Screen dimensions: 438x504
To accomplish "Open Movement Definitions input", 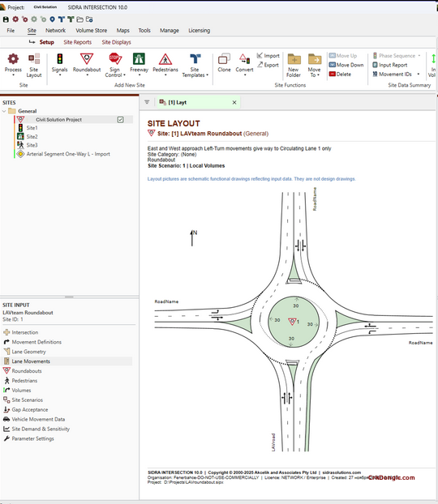I will pos(36,342).
